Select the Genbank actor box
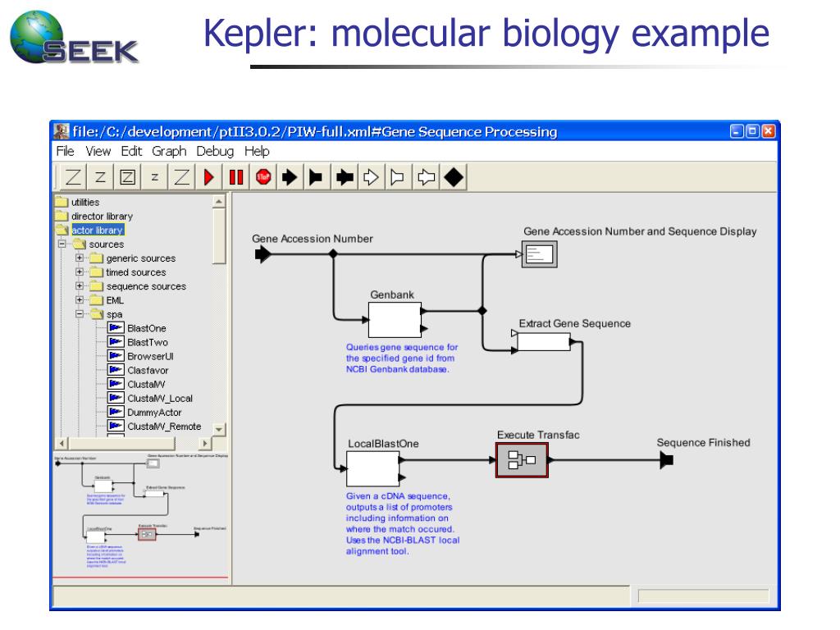 [x=395, y=320]
